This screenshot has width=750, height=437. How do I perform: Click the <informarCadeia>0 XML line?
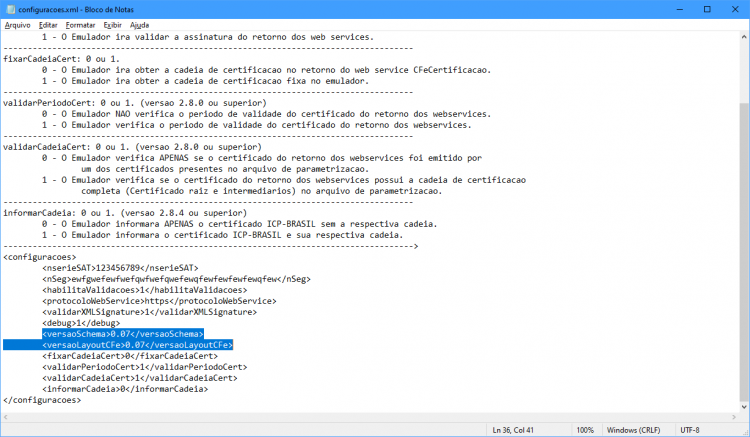(125, 389)
